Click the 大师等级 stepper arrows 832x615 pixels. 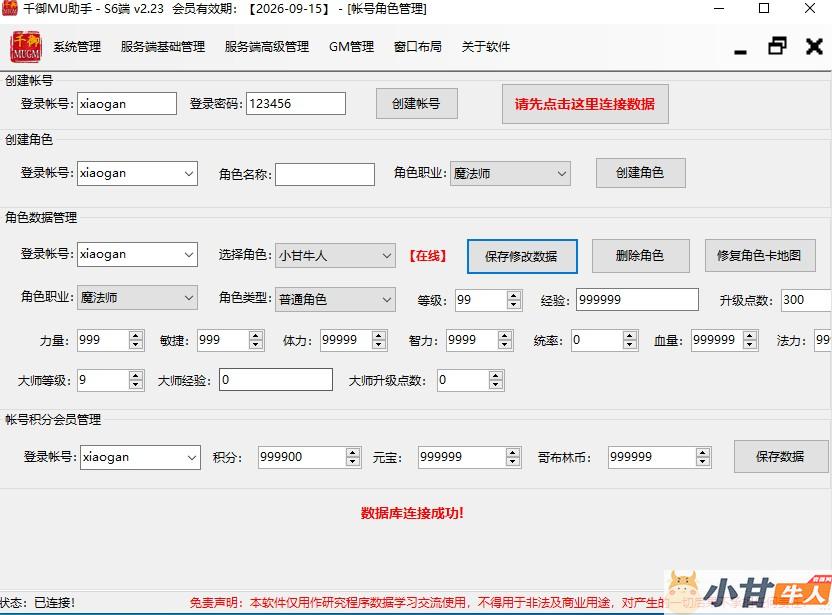click(x=136, y=380)
